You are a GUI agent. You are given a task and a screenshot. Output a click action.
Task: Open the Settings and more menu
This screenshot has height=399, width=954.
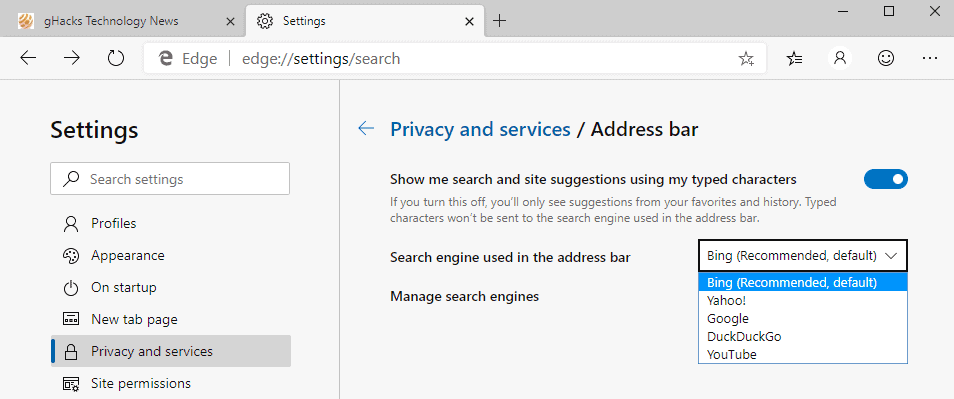tap(929, 58)
